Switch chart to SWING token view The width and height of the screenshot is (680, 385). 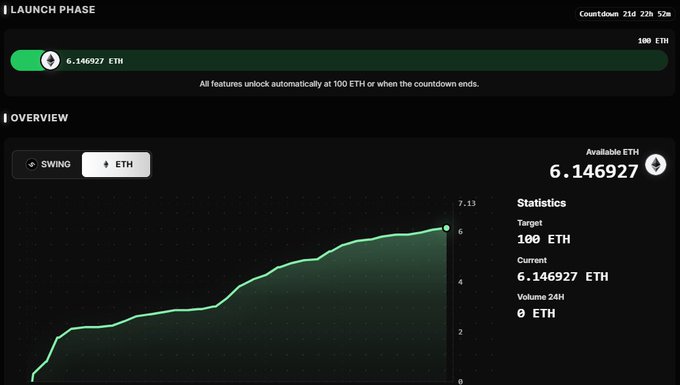[x=48, y=164]
